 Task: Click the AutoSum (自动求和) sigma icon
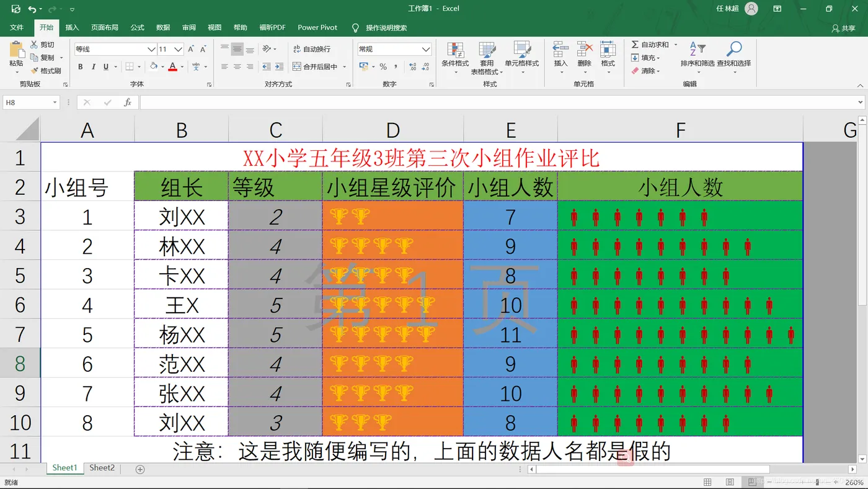click(635, 45)
